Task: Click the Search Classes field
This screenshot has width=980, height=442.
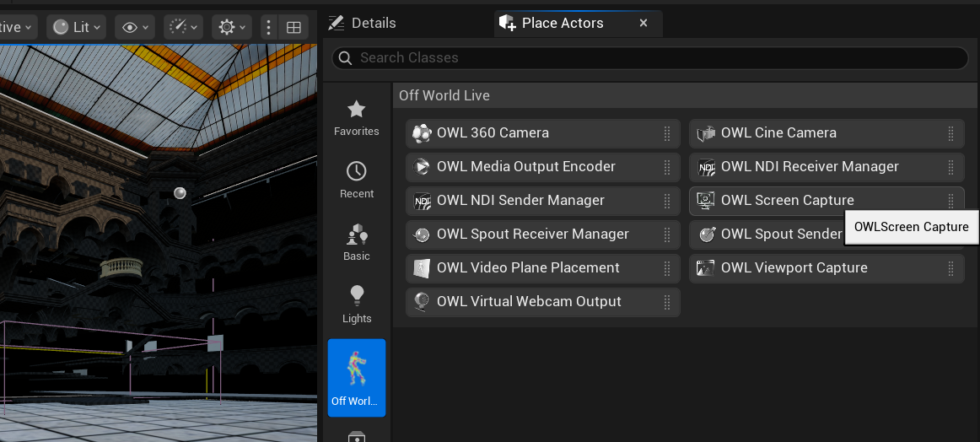Action: 650,57
